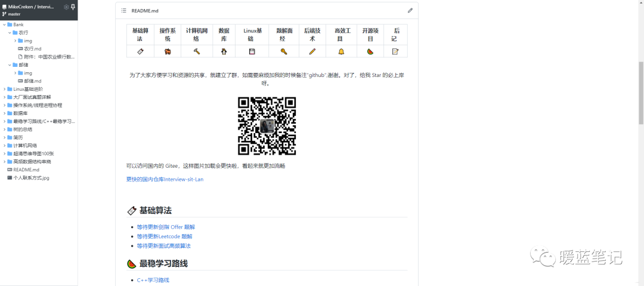The image size is (644, 286).
Task: Click the pencil emoji under 后端技术
Action: (x=312, y=51)
